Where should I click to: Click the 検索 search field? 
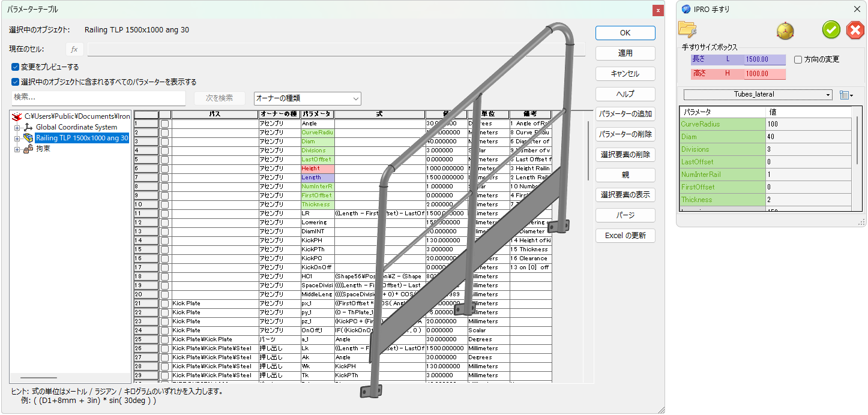[98, 98]
